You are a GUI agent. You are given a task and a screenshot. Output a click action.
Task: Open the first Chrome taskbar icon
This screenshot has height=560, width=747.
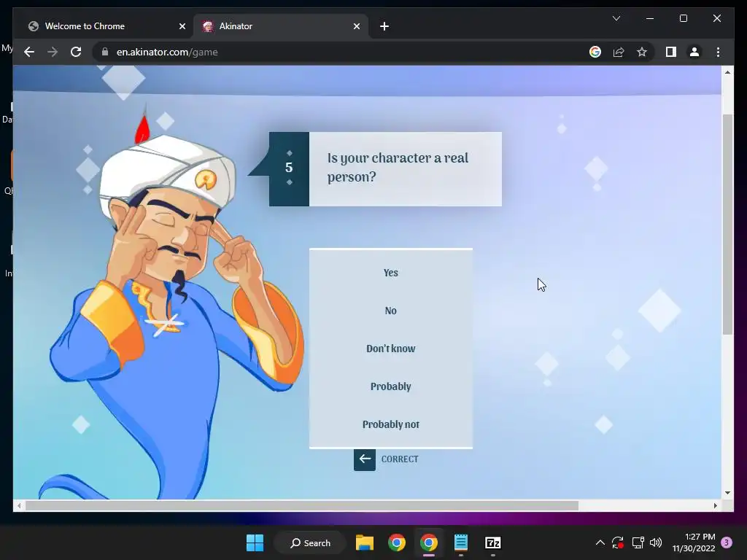pos(396,542)
